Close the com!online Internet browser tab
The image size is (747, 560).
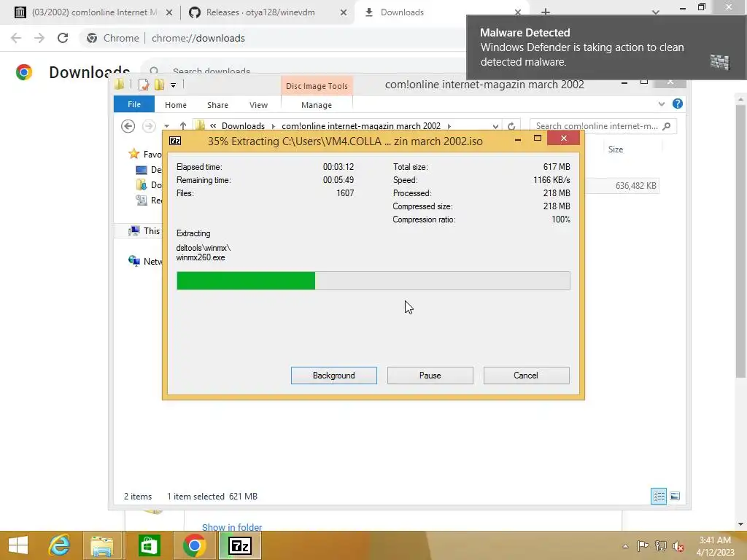169,13
